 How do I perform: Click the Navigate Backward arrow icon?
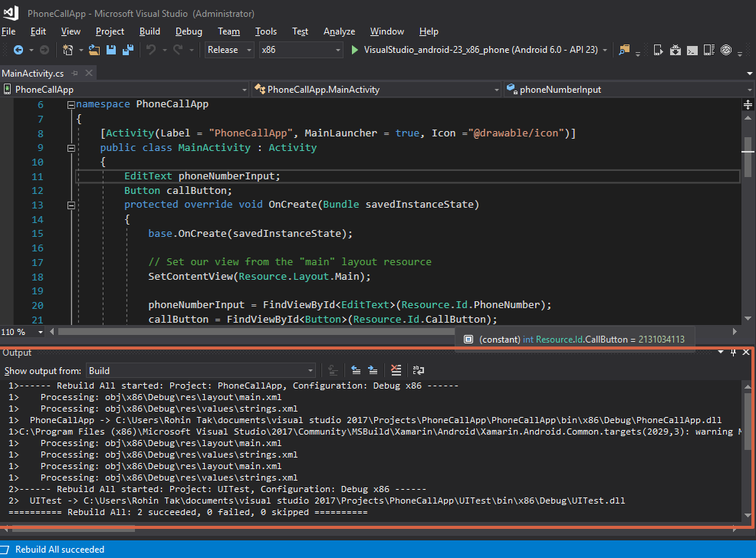click(x=18, y=50)
